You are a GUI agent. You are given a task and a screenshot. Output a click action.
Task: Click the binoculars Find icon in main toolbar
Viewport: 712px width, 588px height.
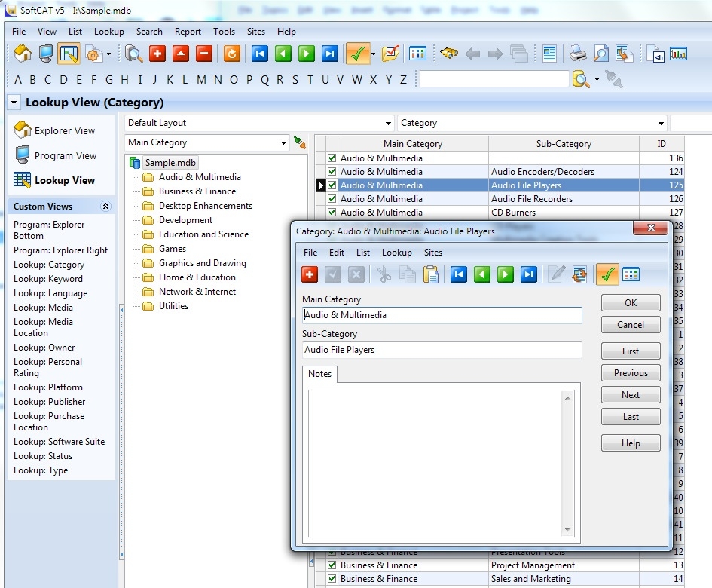click(450, 54)
